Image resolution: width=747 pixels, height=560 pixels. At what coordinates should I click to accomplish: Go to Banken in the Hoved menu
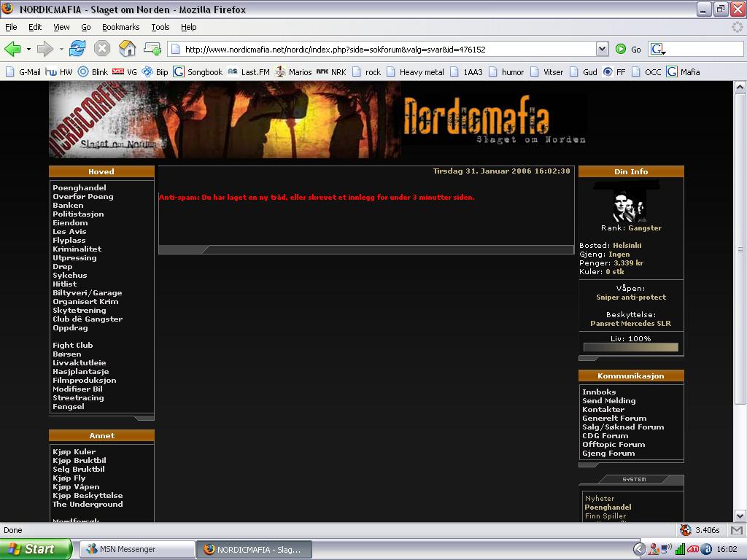(68, 205)
